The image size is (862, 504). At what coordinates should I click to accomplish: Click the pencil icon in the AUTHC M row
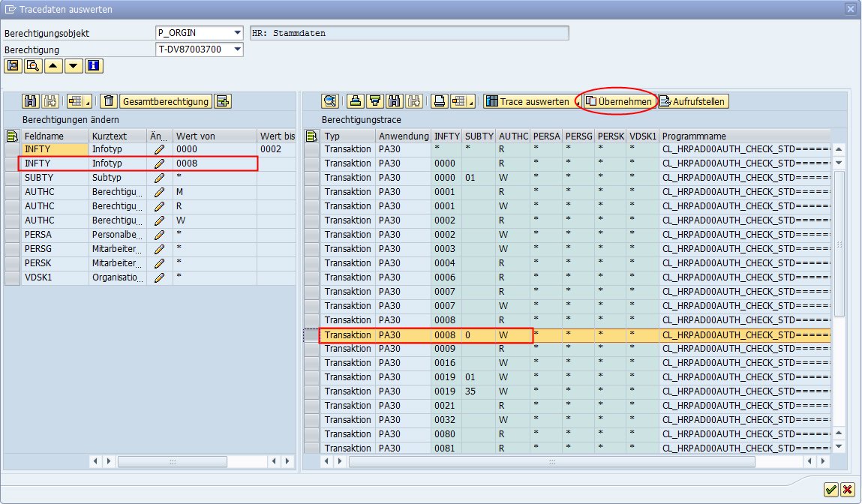(x=160, y=192)
